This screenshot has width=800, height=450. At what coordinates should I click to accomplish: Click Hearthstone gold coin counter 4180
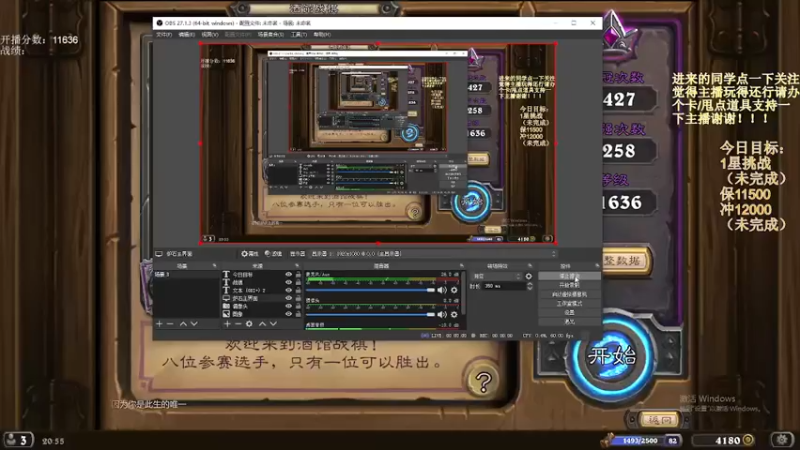click(724, 440)
